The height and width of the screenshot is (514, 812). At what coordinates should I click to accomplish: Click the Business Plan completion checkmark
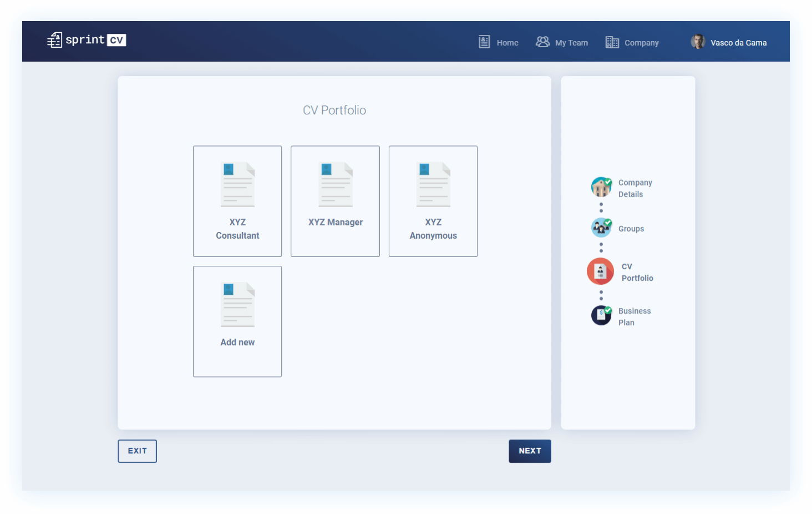pos(607,309)
